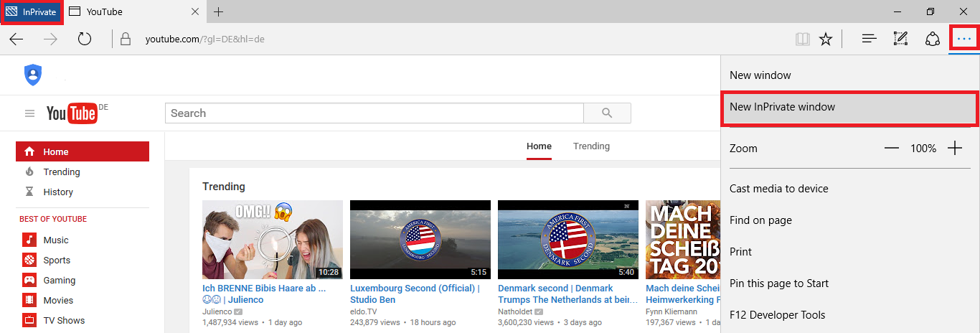The image size is (980, 333).
Task: Click the '1,487,934 views' text
Action: click(230, 323)
